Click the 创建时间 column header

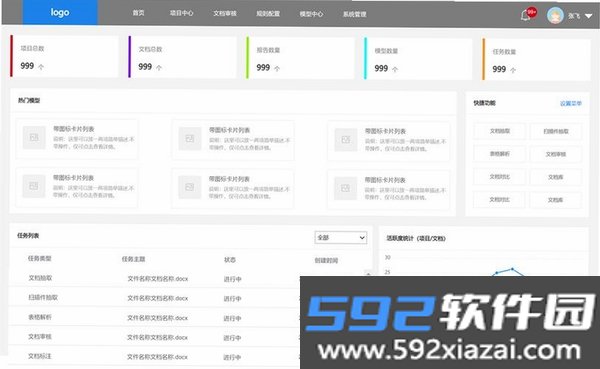coord(326,261)
